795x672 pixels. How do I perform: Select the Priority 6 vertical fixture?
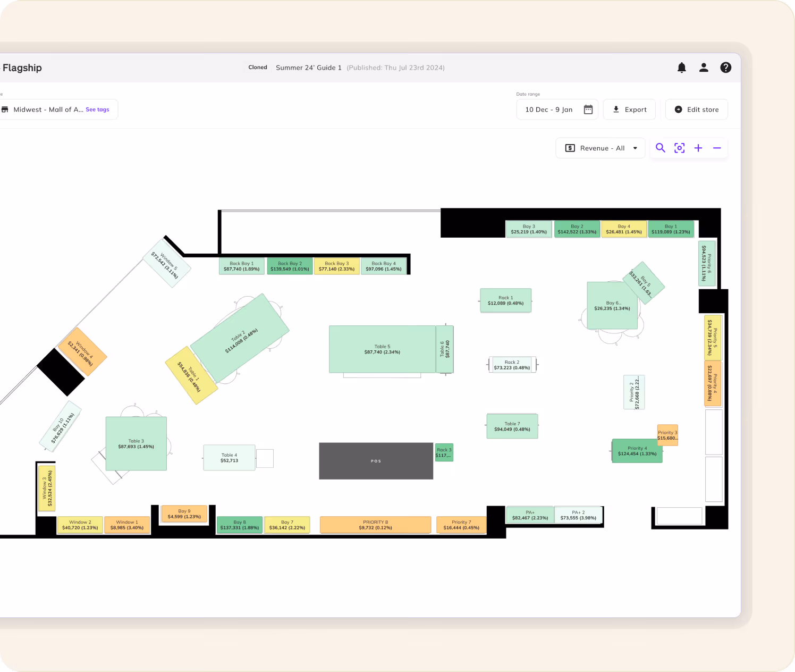click(707, 263)
